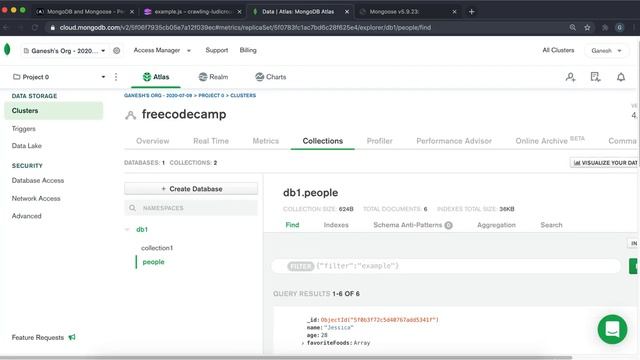This screenshot has width=640, height=360.
Task: Click the Feature Requests megaphone icon
Action: (72, 337)
